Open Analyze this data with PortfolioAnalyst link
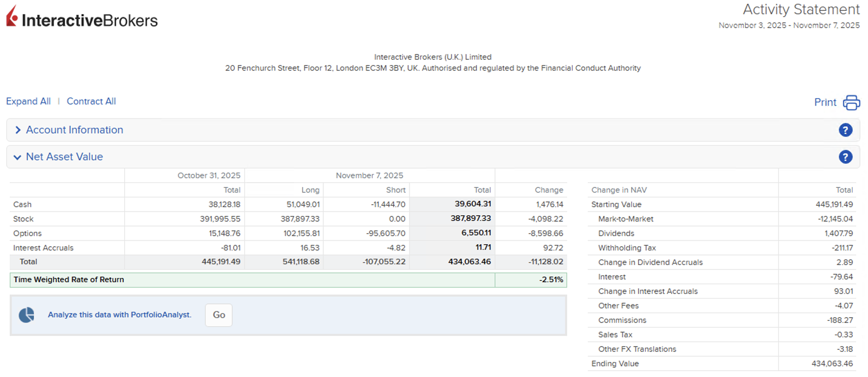Viewport: 868px width, 377px height. [119, 315]
